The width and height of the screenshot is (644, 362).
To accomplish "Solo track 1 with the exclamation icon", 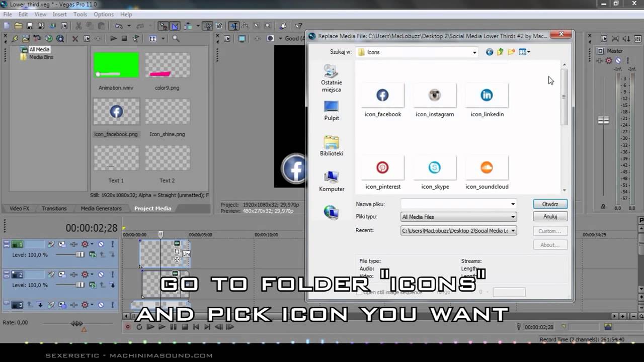I will point(113,244).
